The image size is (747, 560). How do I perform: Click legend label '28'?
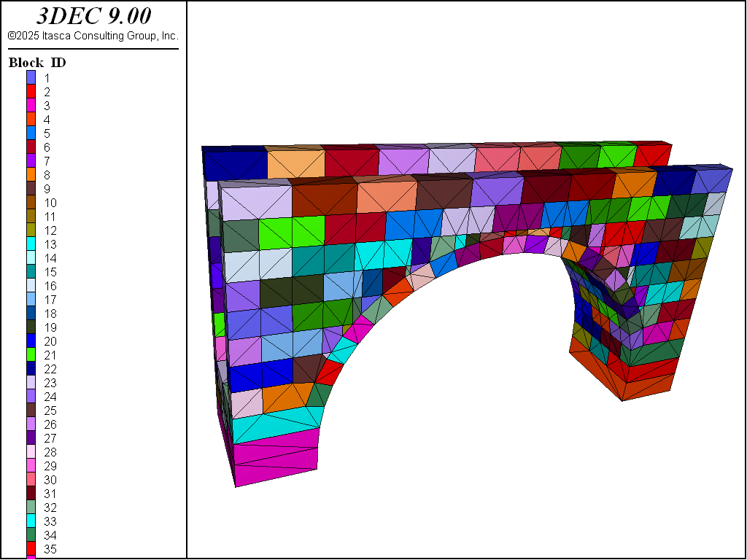[50, 451]
